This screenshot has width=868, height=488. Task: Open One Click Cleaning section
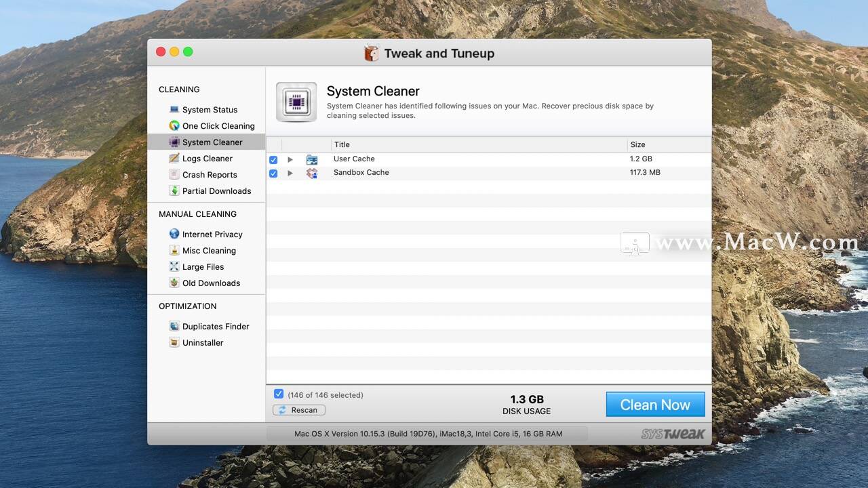(218, 126)
